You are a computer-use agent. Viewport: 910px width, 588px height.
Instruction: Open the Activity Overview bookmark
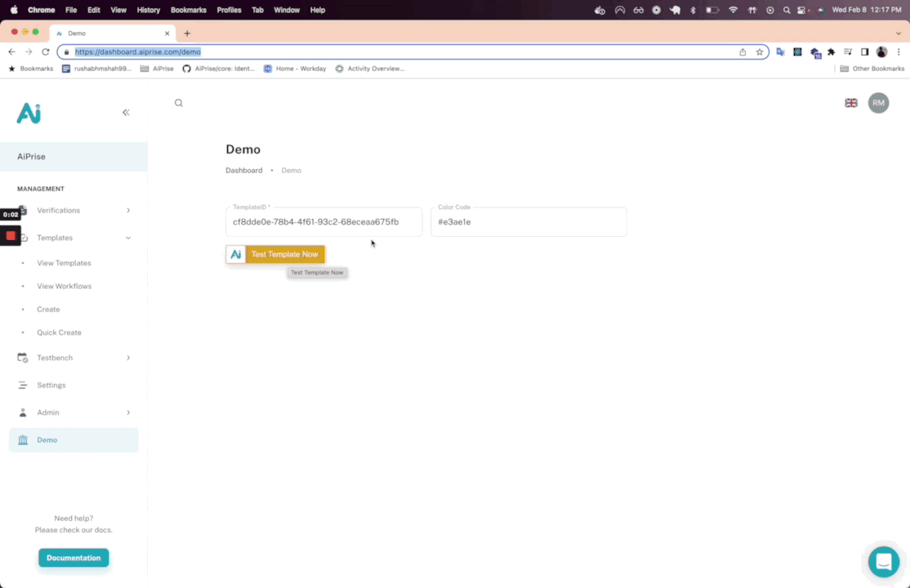(x=370, y=69)
